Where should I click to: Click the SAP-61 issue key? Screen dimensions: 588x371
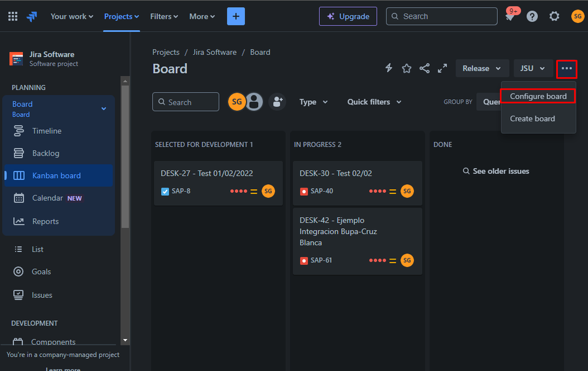321,260
